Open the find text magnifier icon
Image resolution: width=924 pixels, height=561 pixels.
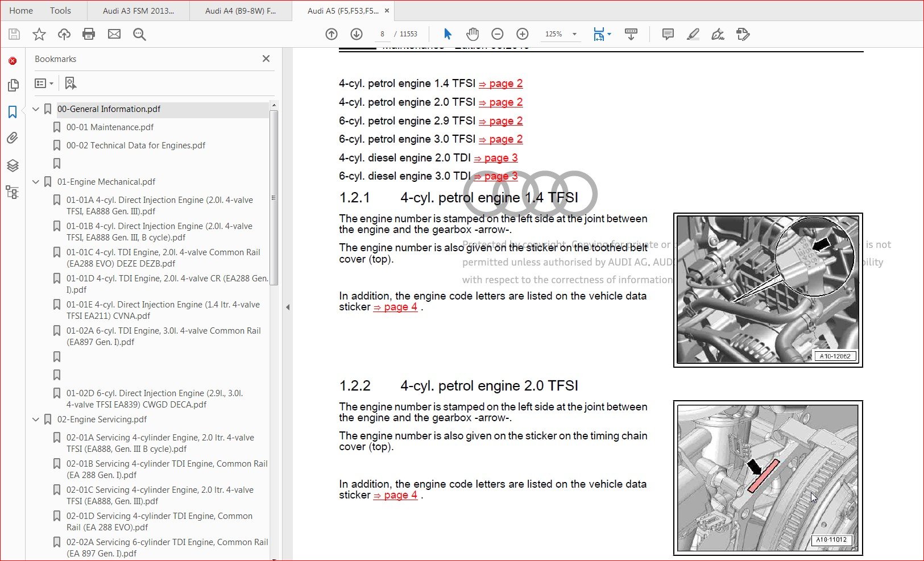pyautogui.click(x=139, y=34)
